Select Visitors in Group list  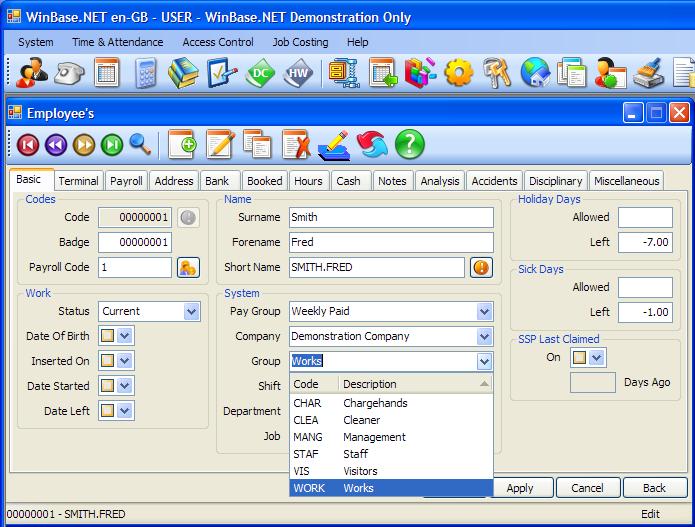[391, 471]
